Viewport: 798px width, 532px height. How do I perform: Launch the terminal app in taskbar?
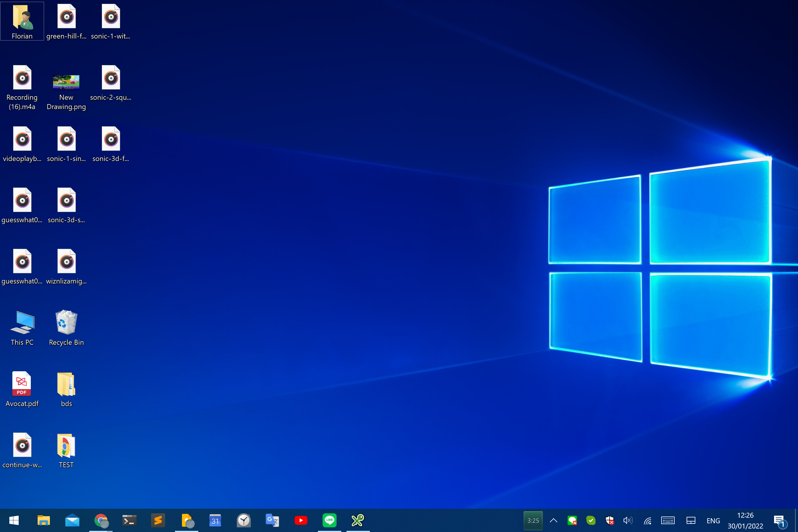point(129,520)
